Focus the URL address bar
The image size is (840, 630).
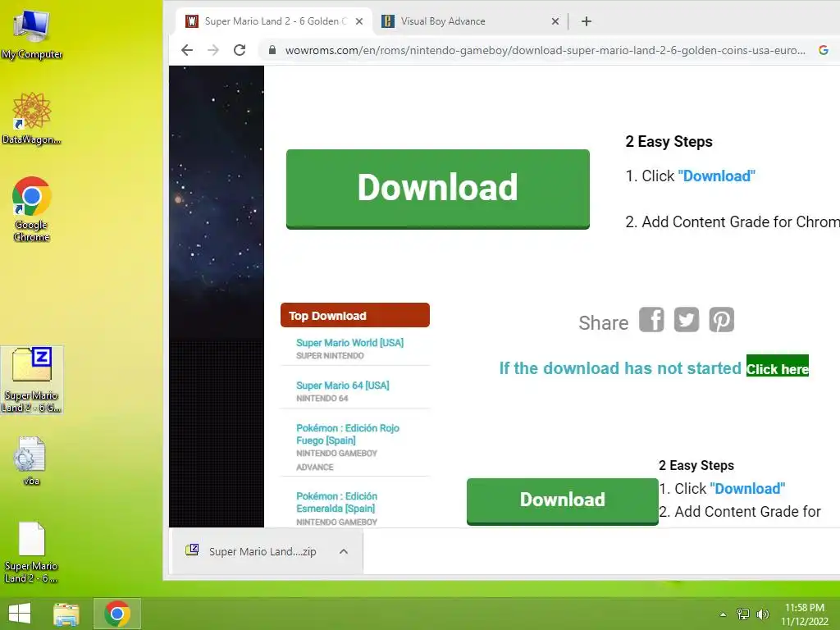coord(545,50)
